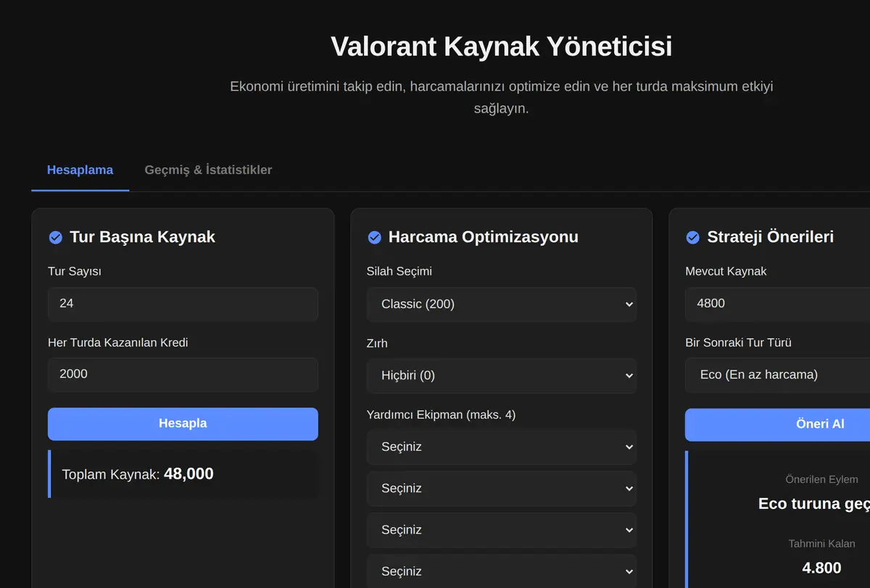
Task: Open the Bir Sonraki Tur Türü dropdown
Action: click(777, 375)
